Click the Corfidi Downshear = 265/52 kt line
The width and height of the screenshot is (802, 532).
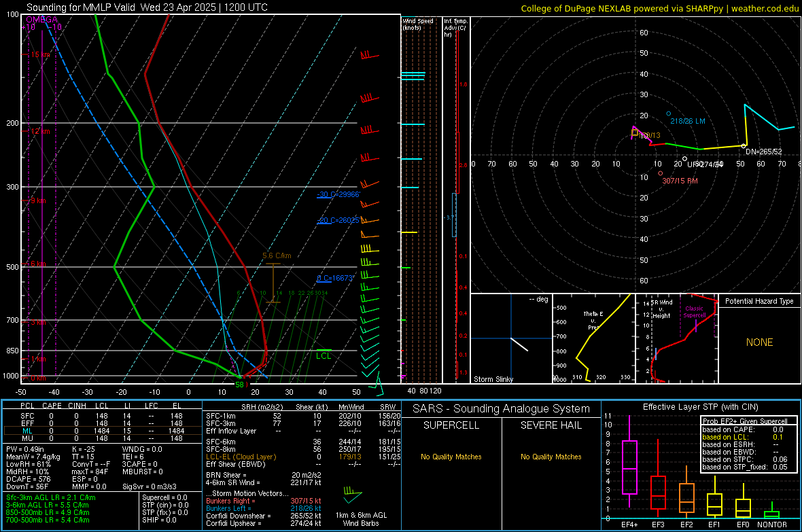point(264,516)
